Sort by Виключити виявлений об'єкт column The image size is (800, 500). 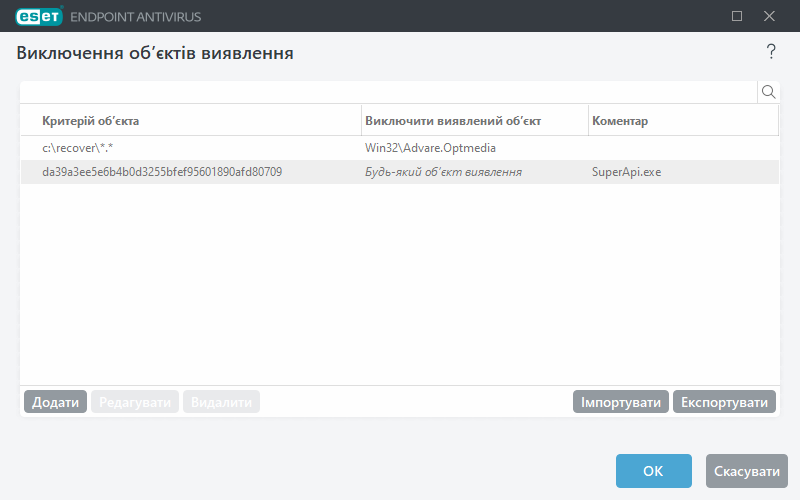click(x=474, y=121)
